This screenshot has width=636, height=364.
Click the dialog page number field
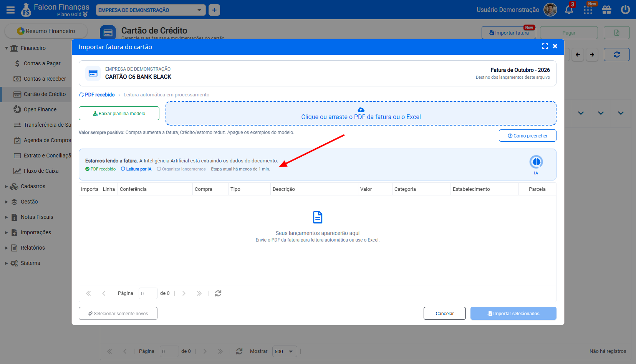[x=148, y=293]
